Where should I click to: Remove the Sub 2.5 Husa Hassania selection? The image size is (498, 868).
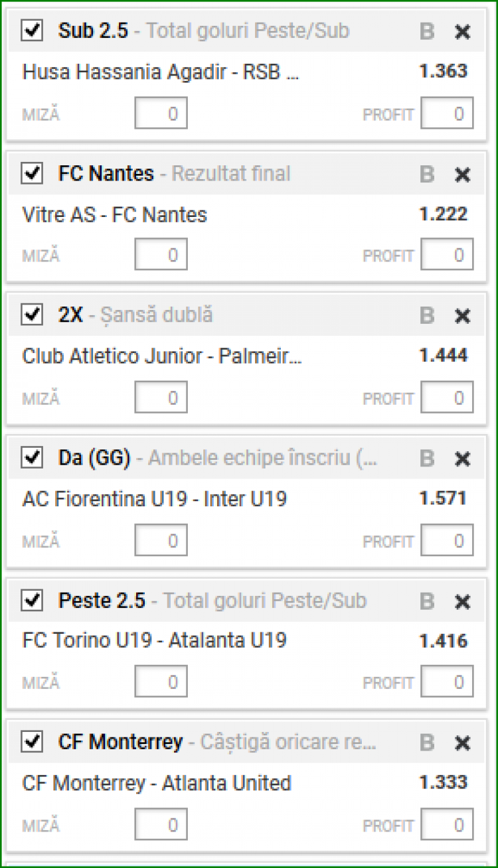(x=462, y=31)
